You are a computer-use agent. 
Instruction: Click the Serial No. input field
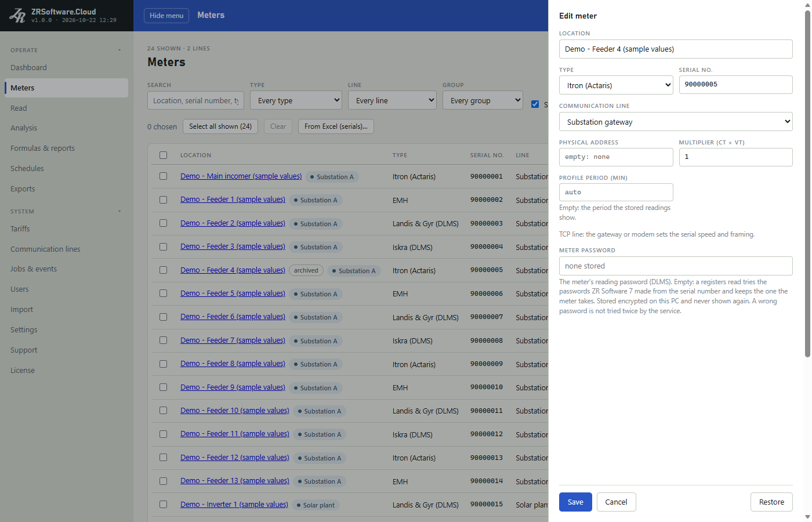[x=735, y=85]
